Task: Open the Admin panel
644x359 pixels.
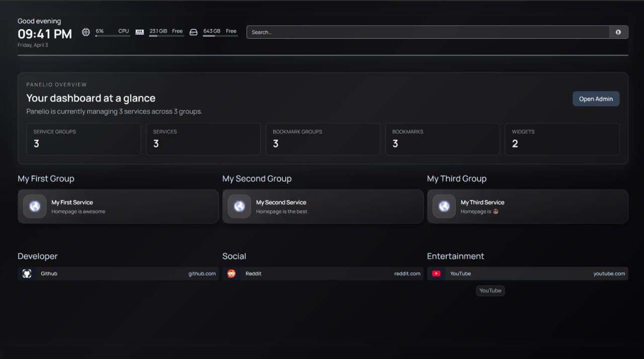Action: point(596,99)
